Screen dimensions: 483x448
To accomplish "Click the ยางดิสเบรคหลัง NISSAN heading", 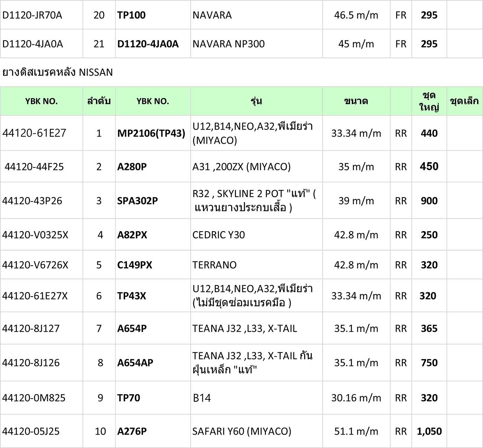I will click(58, 72).
